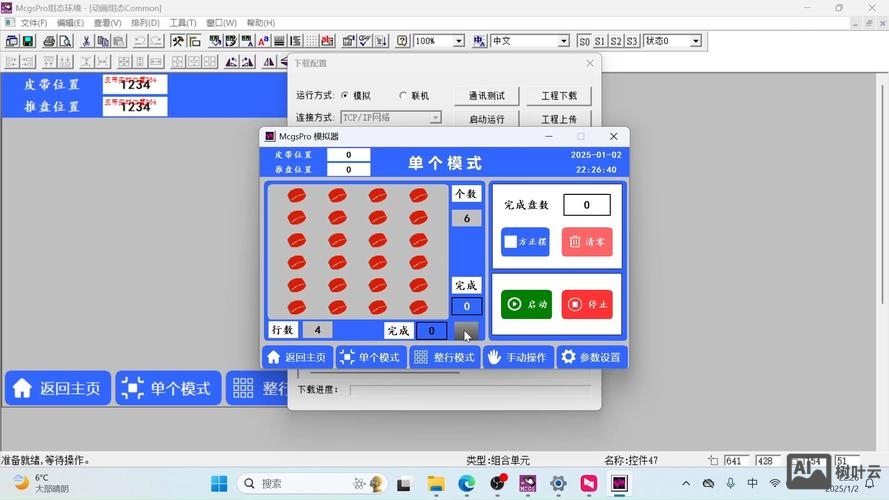Toggle the S3 state button
The image size is (889, 500).
(x=632, y=41)
